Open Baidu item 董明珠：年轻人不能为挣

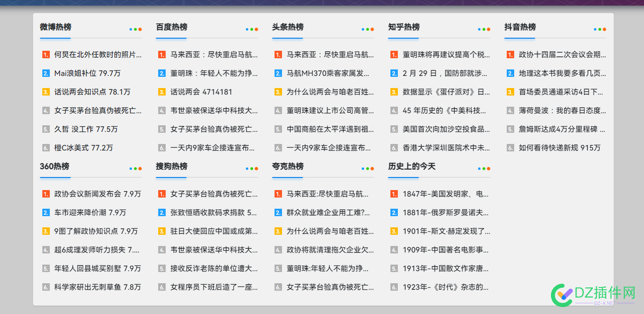tap(214, 73)
